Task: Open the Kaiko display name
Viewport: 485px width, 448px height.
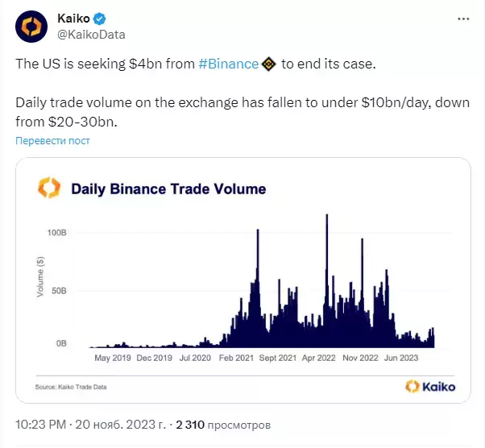Action: point(73,19)
